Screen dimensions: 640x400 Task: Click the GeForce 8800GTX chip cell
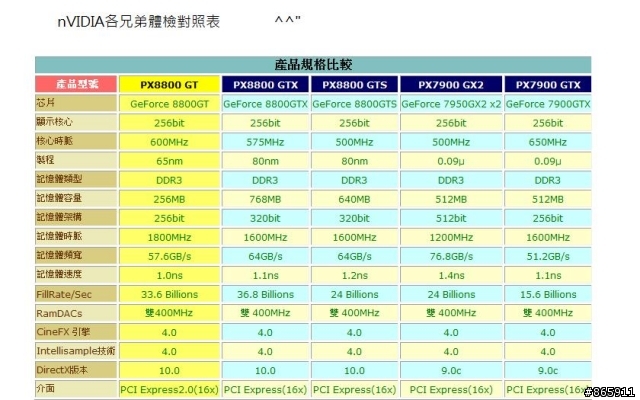click(265, 104)
